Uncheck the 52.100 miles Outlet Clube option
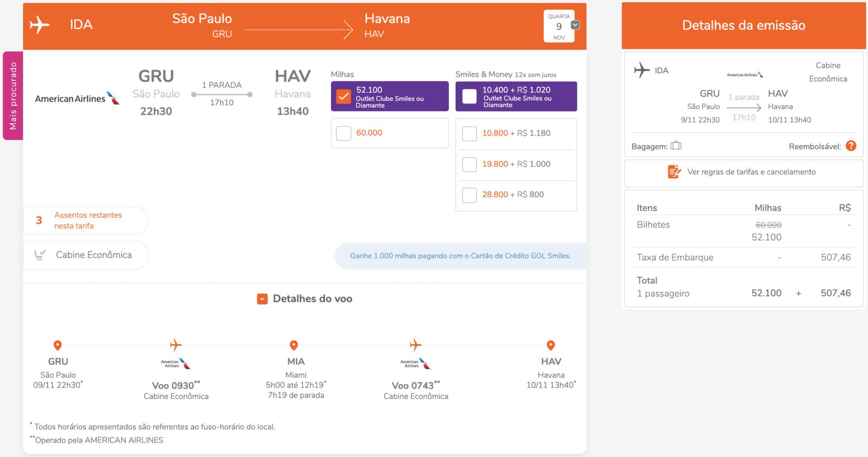868x457 pixels. point(344,96)
